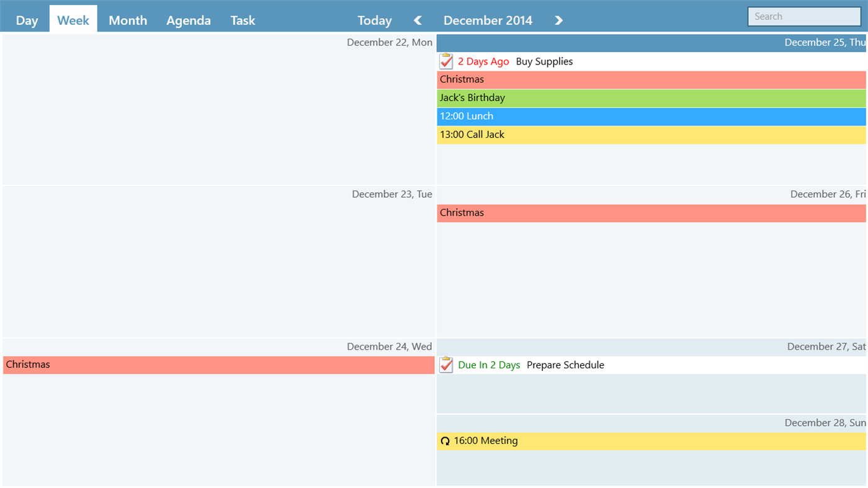868x488 pixels.
Task: Click the red '2 Days Ago' overdue label
Action: click(483, 61)
